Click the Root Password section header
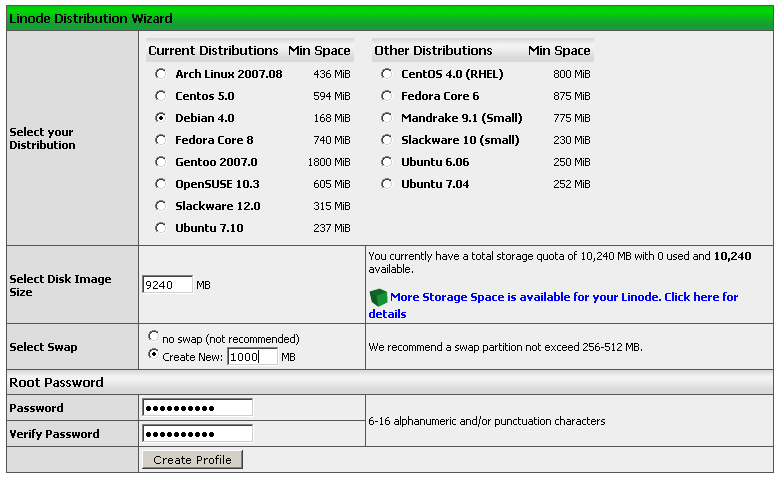 [56, 382]
